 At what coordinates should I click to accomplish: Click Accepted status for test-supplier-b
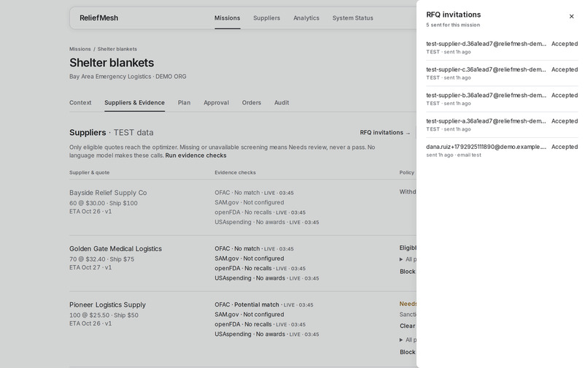[565, 96]
